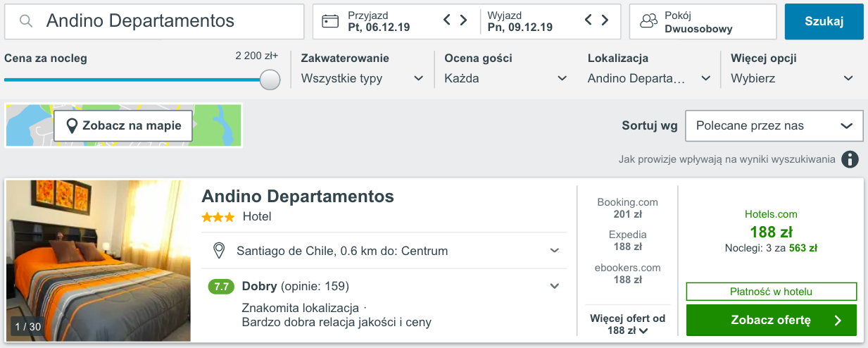Advance check-in date by one day
Screen dimensions: 868x348
tap(463, 20)
